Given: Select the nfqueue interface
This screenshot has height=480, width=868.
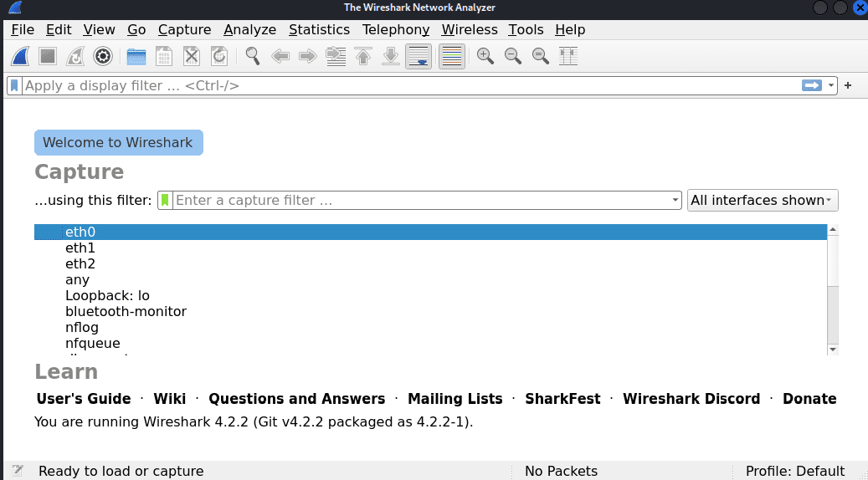Looking at the screenshot, I should pyautogui.click(x=430, y=343).
